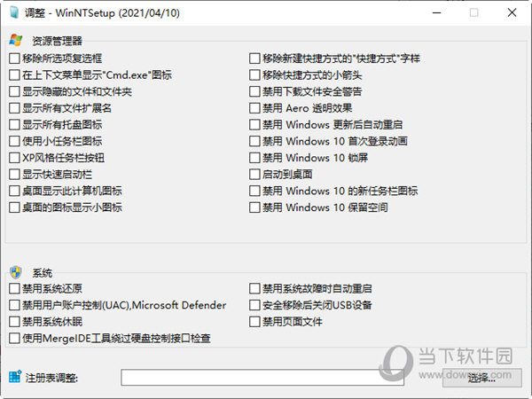
Task: Close the 调整 - WinNTSetup window
Action: 512,13
